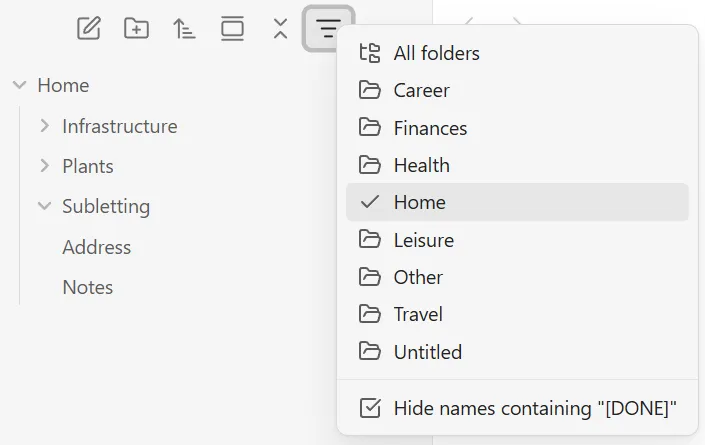This screenshot has height=445, width=705.
Task: Click the Travel folder icon
Action: pos(370,314)
